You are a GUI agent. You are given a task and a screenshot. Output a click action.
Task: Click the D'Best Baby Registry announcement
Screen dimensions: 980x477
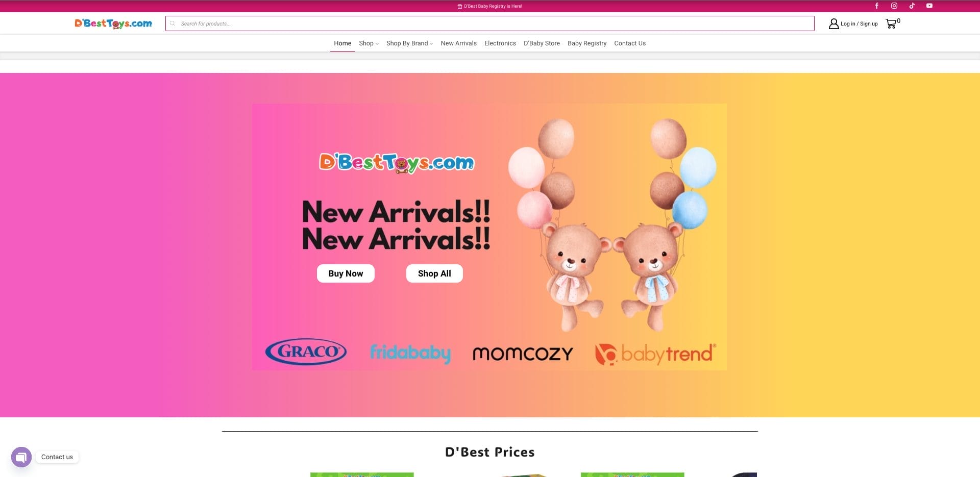(x=489, y=6)
